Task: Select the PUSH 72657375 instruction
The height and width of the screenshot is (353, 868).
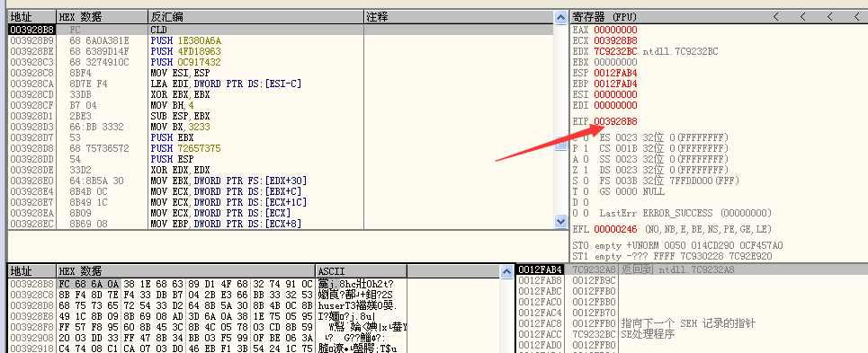Action: (281, 148)
